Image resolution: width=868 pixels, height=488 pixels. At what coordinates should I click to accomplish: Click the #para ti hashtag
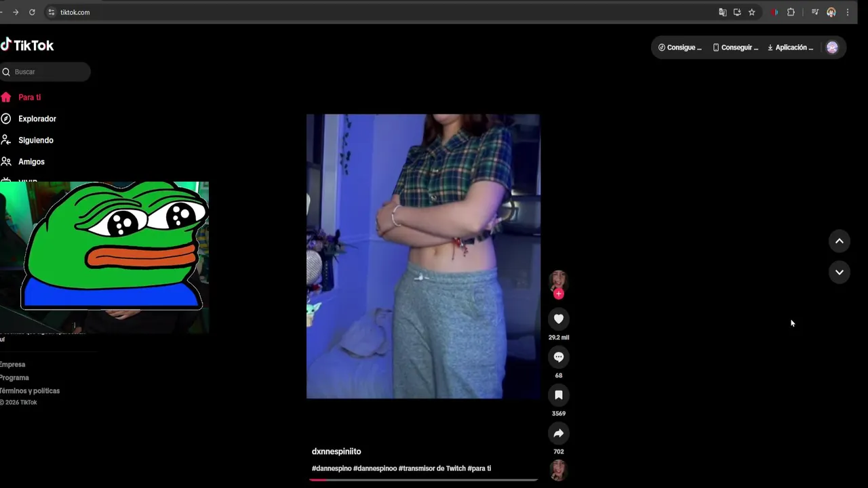click(x=479, y=468)
